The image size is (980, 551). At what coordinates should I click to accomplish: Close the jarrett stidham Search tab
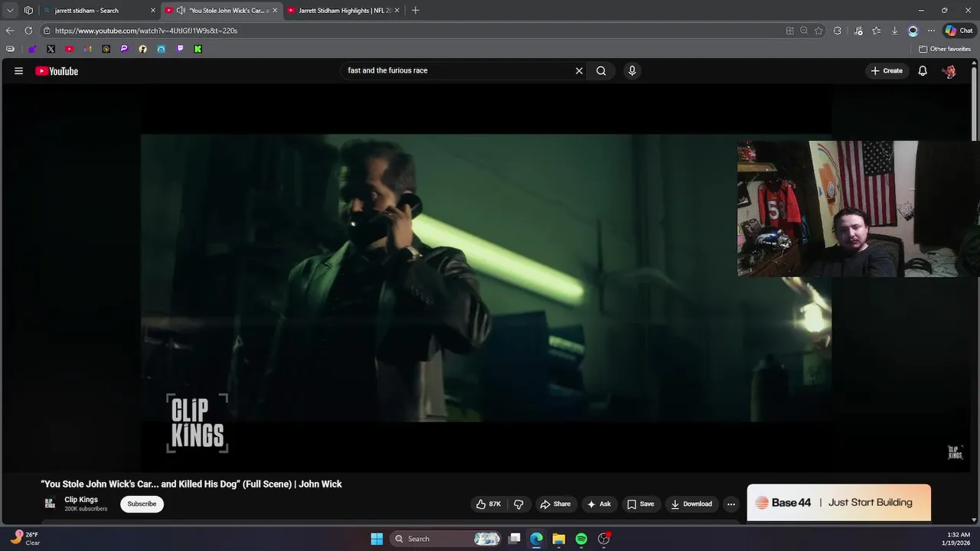click(x=153, y=11)
